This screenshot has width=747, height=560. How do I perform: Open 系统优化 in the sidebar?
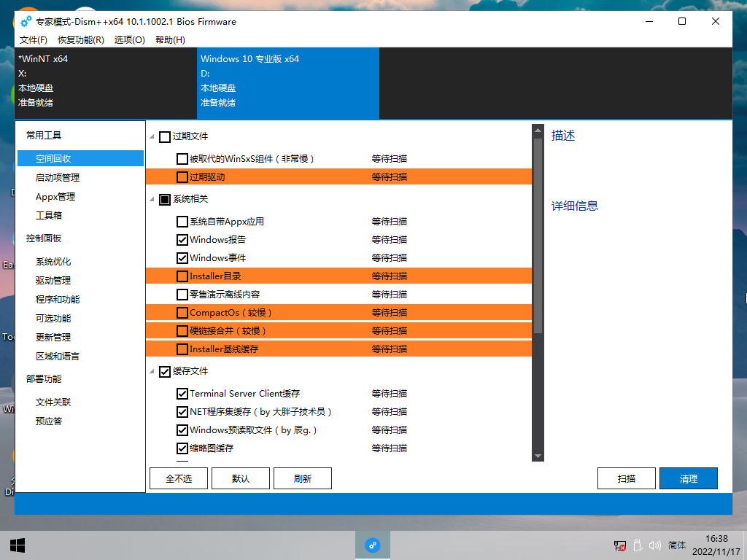tap(53, 262)
